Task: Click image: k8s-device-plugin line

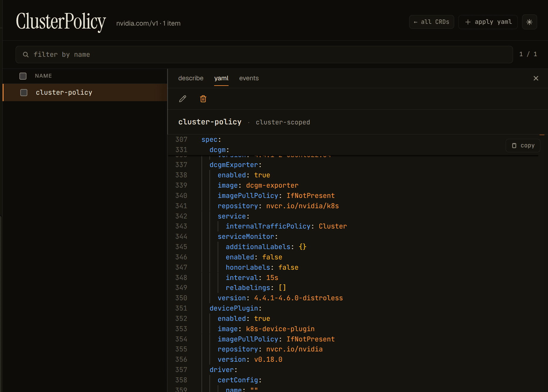Action: pos(266,329)
